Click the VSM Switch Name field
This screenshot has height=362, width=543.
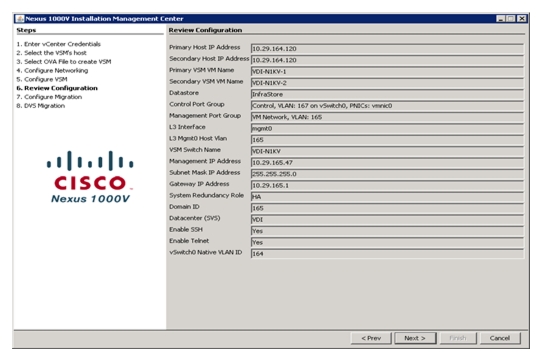(388, 151)
